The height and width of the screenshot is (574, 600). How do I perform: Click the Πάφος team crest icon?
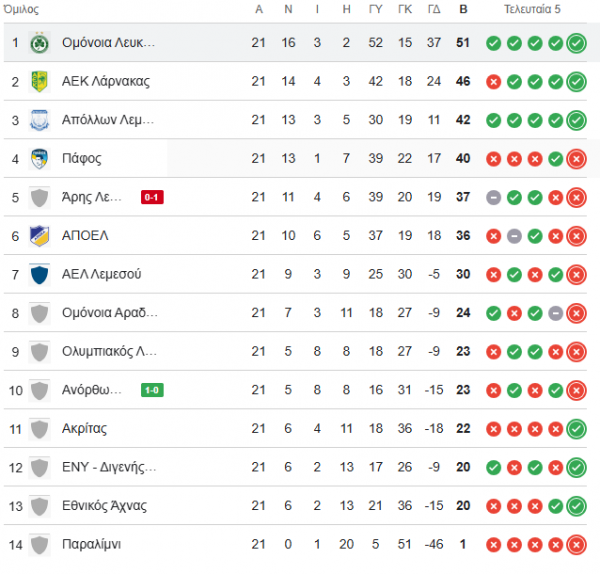(39, 159)
